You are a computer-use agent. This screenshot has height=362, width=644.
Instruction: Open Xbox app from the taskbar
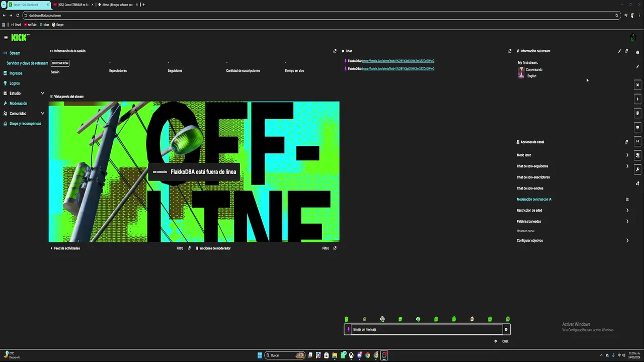[351, 355]
